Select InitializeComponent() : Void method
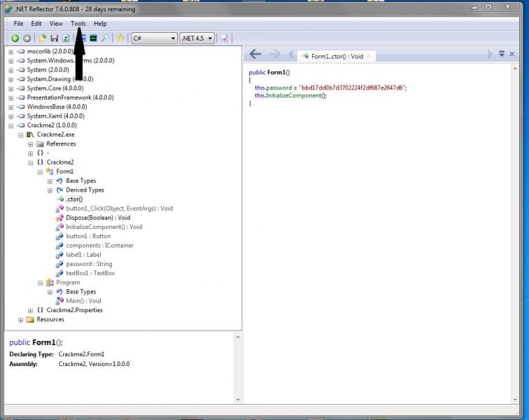This screenshot has width=529, height=420. click(104, 227)
